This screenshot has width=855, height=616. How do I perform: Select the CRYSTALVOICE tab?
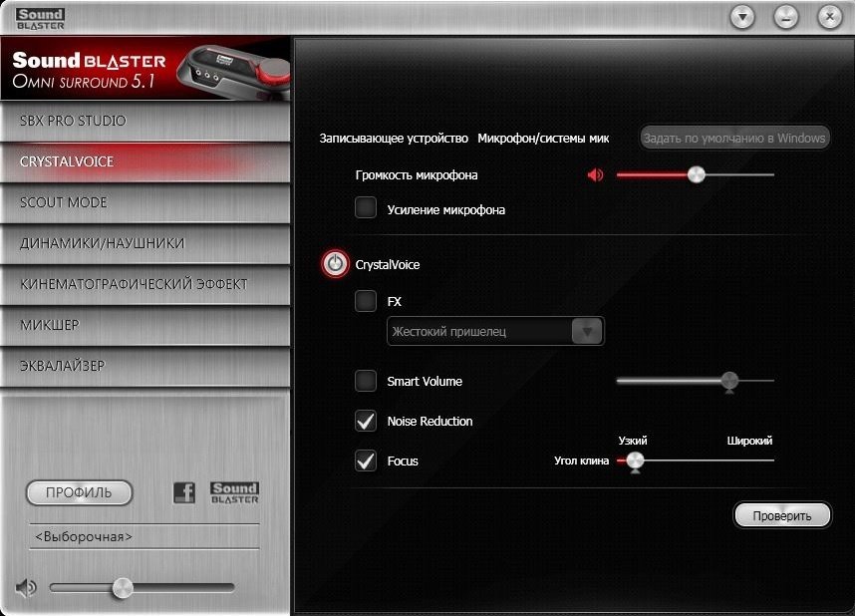coord(145,162)
